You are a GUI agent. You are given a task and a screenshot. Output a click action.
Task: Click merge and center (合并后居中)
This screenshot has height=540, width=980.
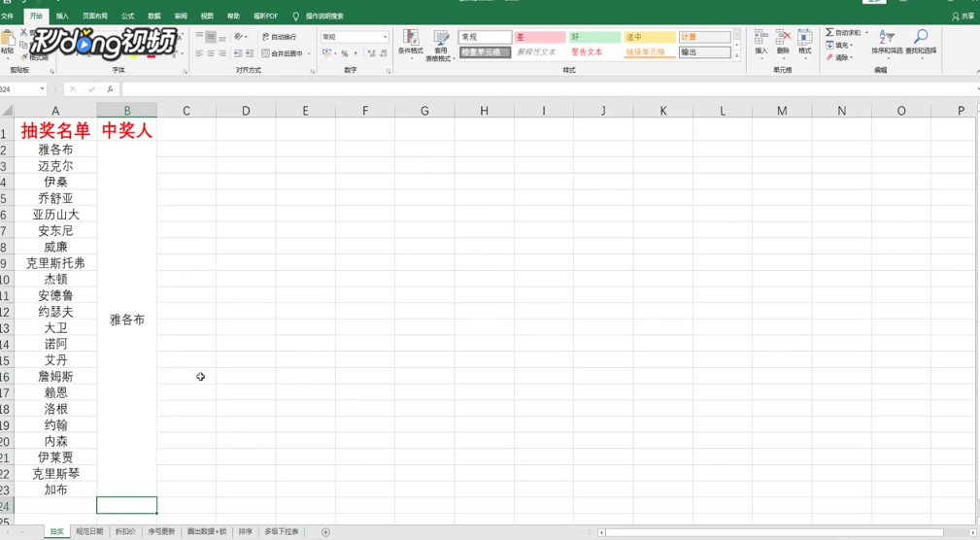tap(283, 53)
